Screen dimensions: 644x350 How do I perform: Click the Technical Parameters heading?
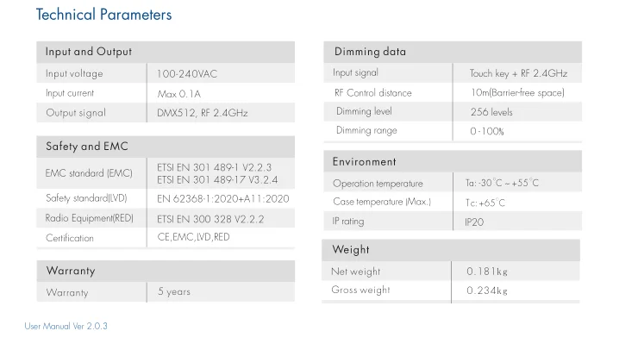coord(104,15)
